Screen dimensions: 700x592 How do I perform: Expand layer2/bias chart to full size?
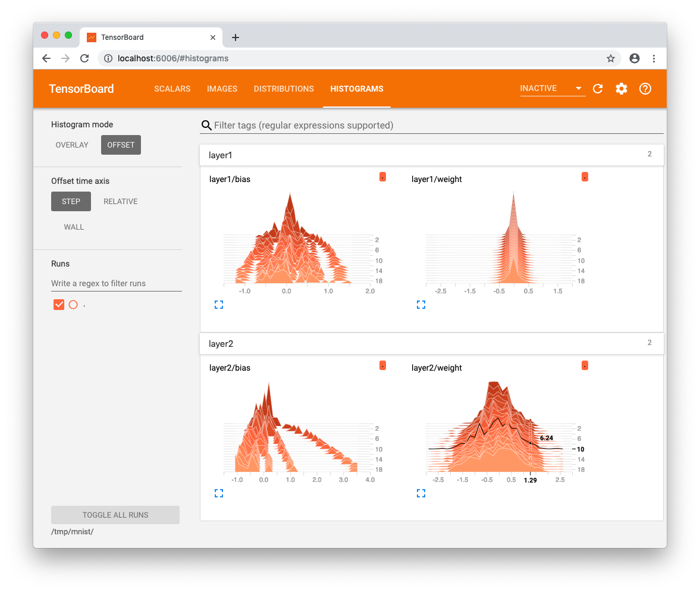coord(219,493)
